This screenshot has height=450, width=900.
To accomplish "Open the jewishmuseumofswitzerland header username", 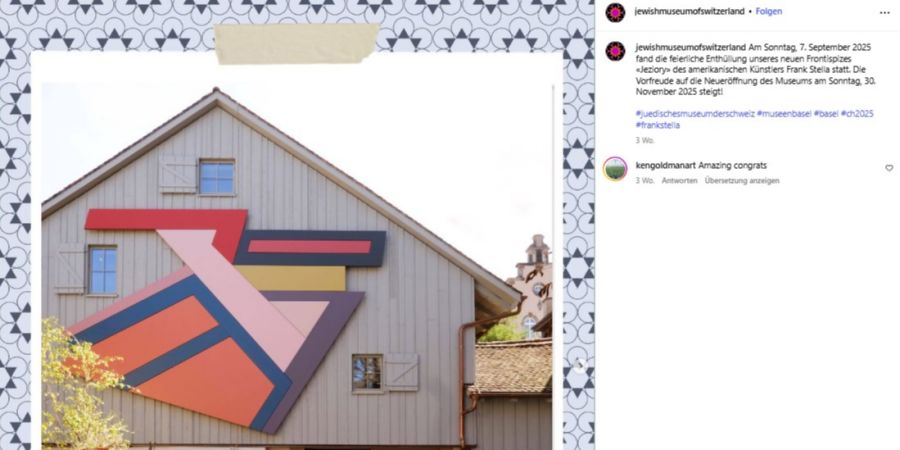I will [x=689, y=11].
